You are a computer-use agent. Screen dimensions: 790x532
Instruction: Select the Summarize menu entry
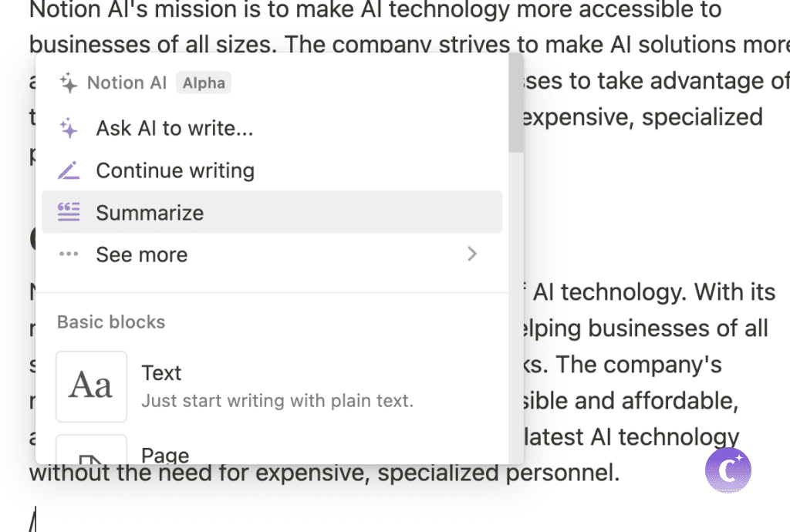pos(150,213)
